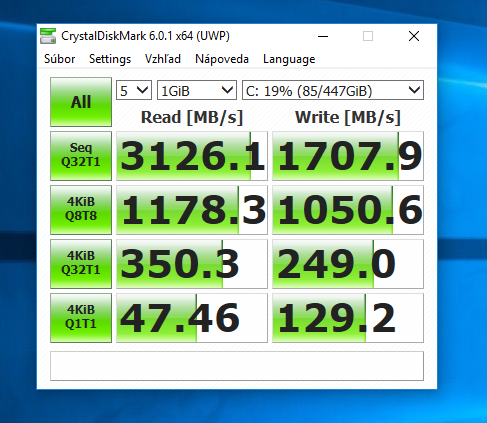
Task: Run the 4KiB Q32T1 benchmark
Action: click(x=81, y=264)
